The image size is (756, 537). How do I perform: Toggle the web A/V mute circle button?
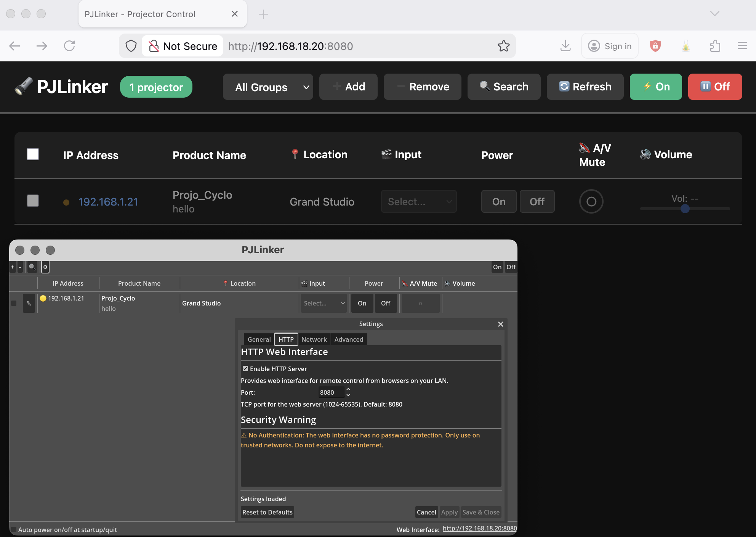pyautogui.click(x=591, y=201)
